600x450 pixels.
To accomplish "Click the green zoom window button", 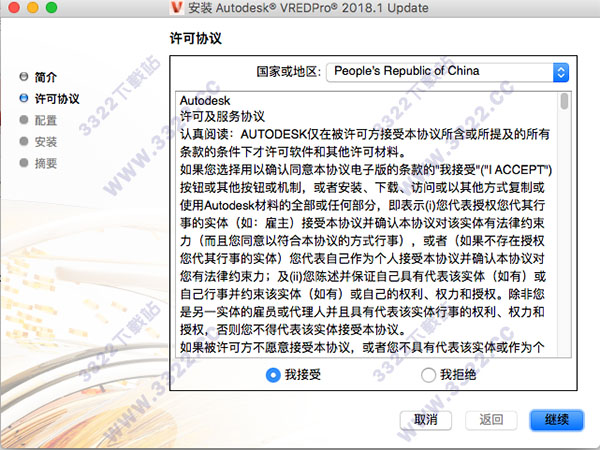I will pyautogui.click(x=51, y=7).
